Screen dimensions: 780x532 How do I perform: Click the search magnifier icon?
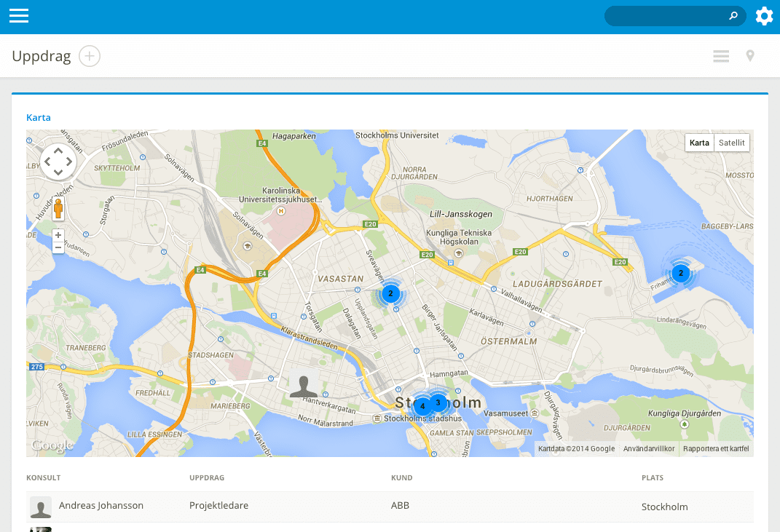(x=733, y=16)
